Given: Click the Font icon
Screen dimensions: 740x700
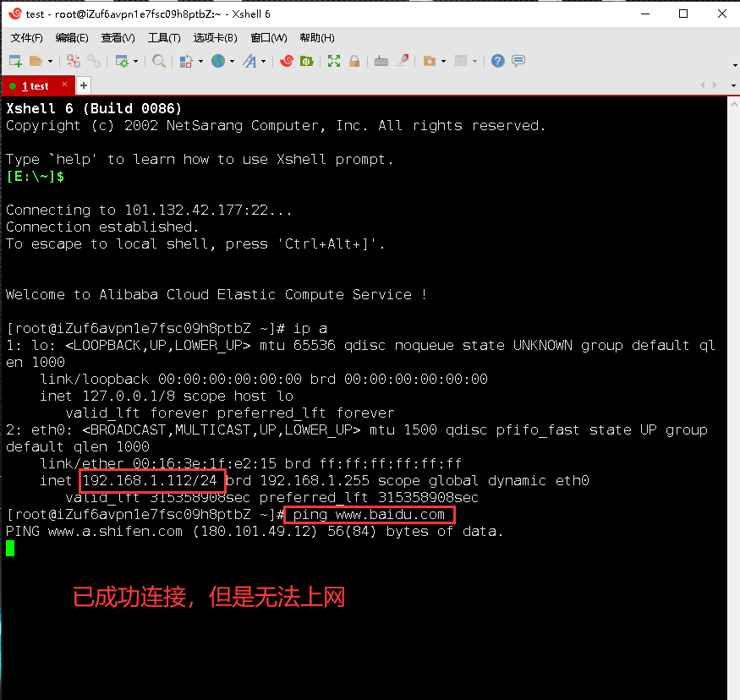Looking at the screenshot, I should pos(249,61).
